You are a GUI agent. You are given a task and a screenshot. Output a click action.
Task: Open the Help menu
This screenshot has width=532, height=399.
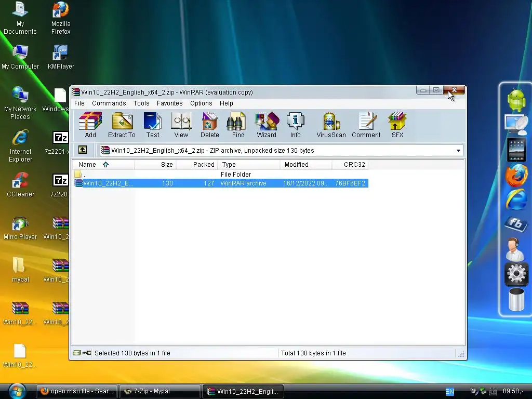click(x=227, y=103)
